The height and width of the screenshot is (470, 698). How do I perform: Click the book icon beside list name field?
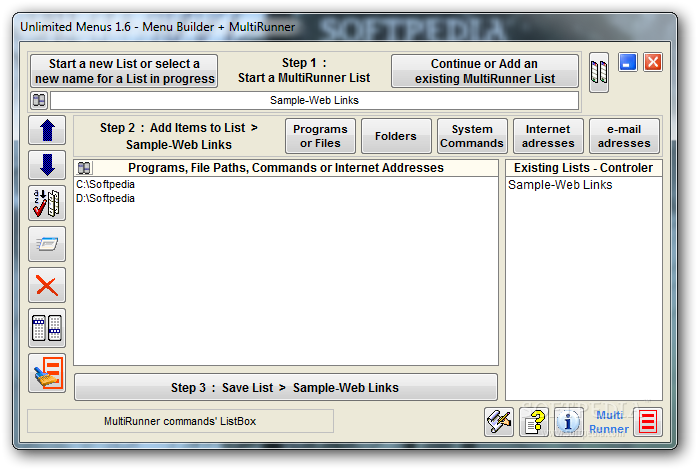pyautogui.click(x=39, y=101)
